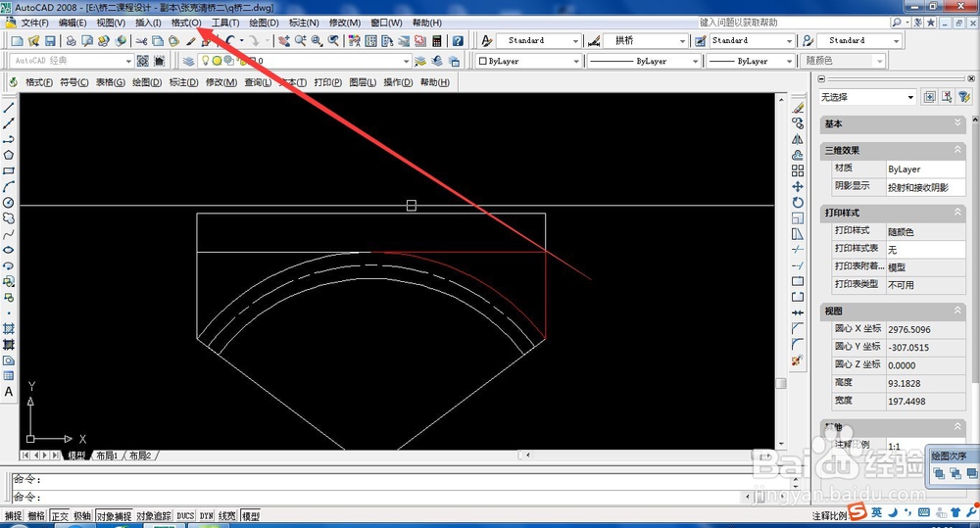Toggle DYN dynamic input
This screenshot has height=528, width=980.
click(x=207, y=516)
